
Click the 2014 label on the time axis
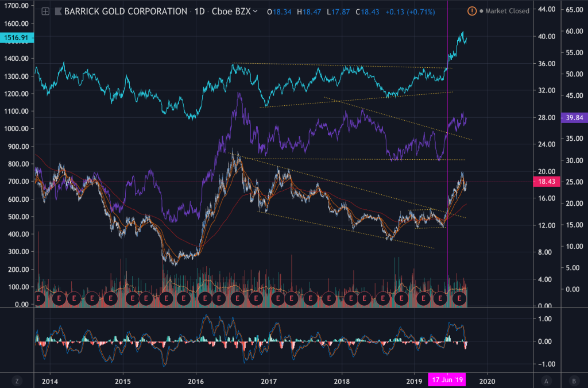(50, 381)
